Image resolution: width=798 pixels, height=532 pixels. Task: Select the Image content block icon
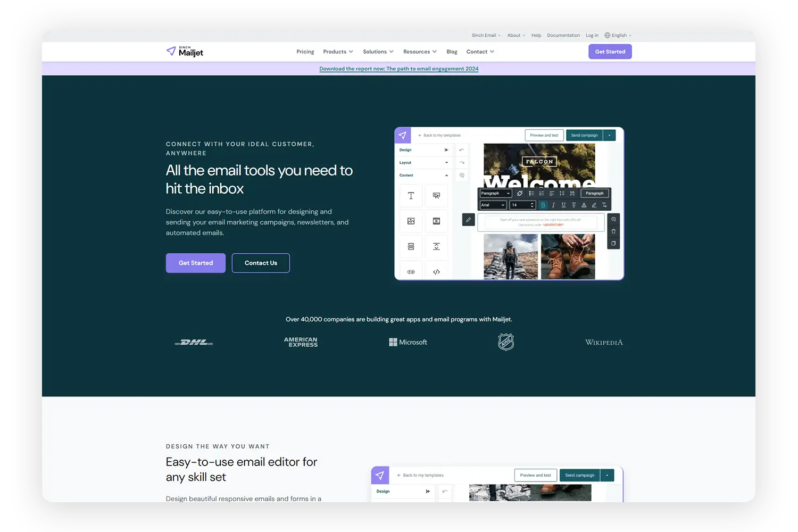(x=411, y=221)
